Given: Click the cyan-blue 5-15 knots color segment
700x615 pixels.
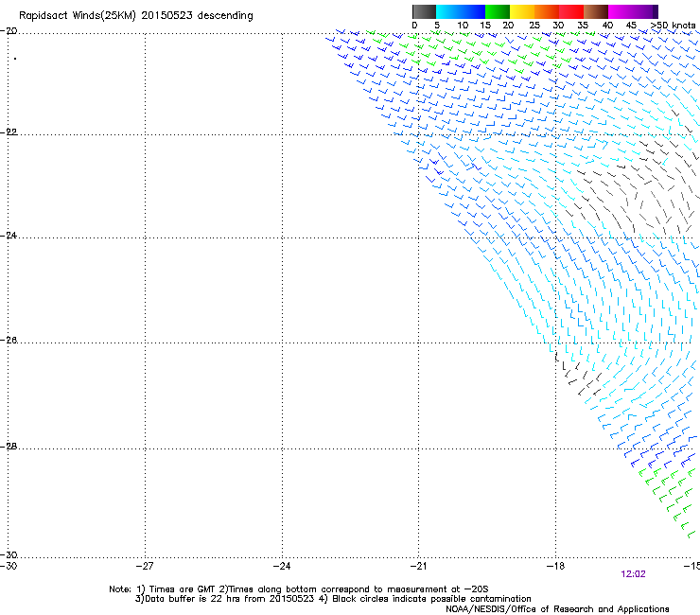Looking at the screenshot, I should pyautogui.click(x=461, y=11).
